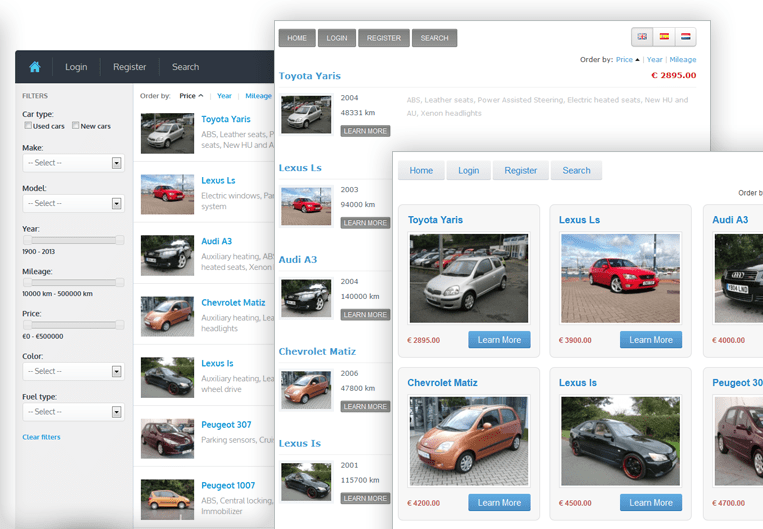The width and height of the screenshot is (763, 529).
Task: Click the Price range slider
Action: [x=73, y=325]
